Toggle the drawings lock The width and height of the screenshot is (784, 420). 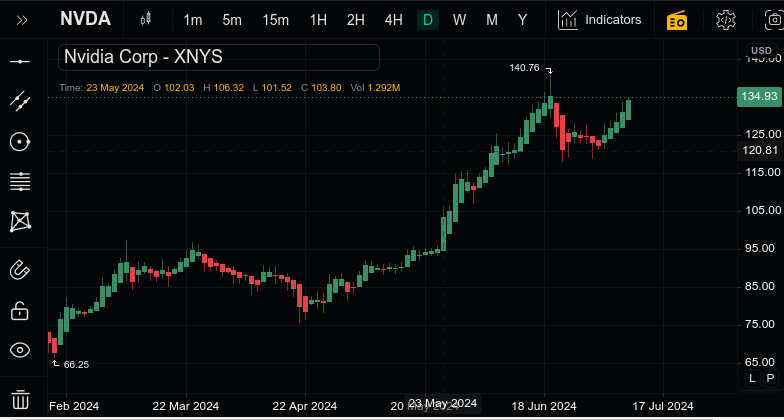20,310
